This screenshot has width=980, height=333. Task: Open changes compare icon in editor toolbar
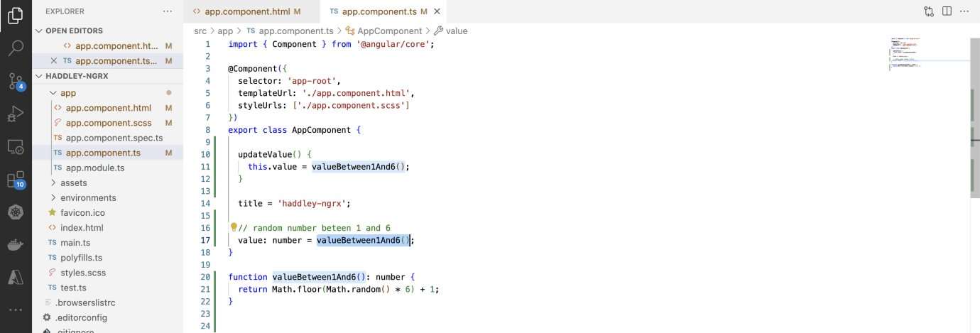[x=930, y=11]
